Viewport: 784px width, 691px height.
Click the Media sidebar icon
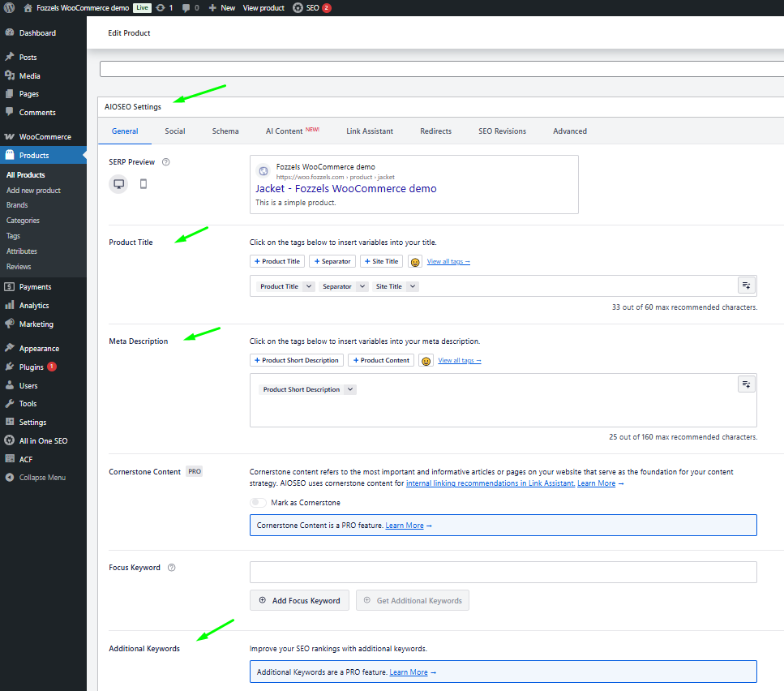coord(10,75)
